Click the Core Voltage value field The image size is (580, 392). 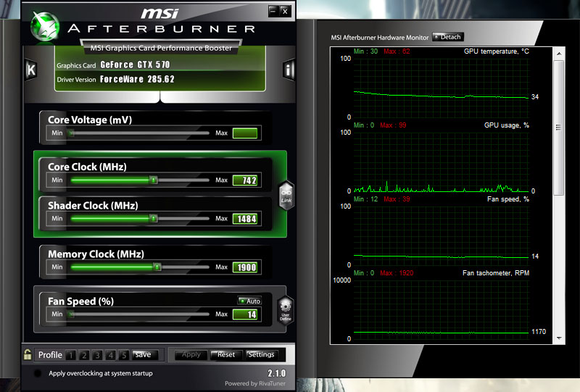[245, 133]
